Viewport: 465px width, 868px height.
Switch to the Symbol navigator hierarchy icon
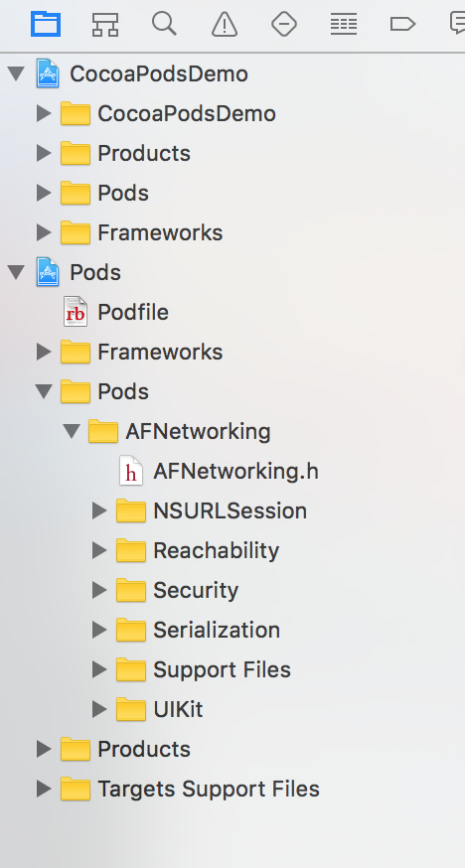pyautogui.click(x=105, y=25)
